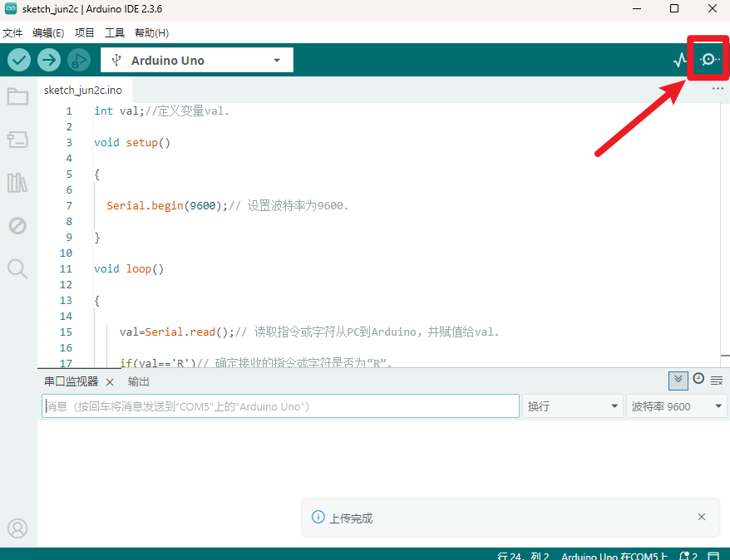Open the Debug sidebar panel icon
Screen dimensions: 730x560
pos(17,226)
